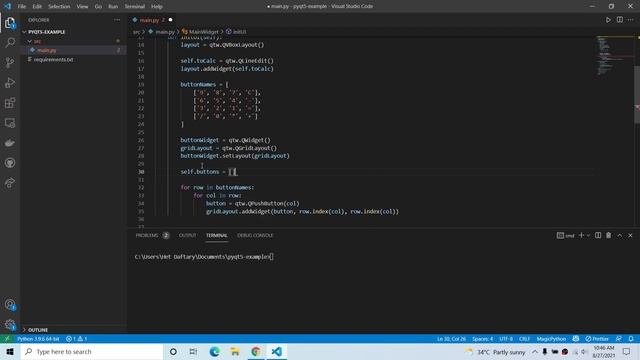Open Remote Explorer in activity bar
Image resolution: width=640 pixels, height=360 pixels.
(x=10, y=123)
